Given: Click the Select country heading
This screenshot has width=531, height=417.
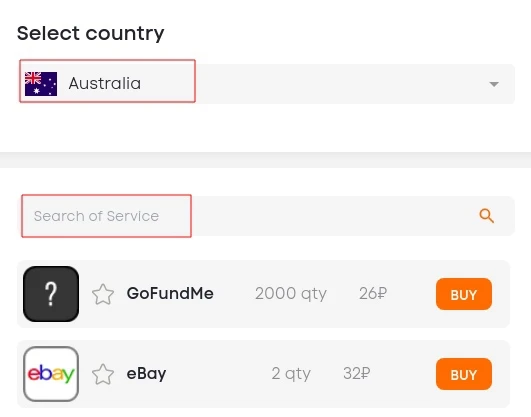Looking at the screenshot, I should pyautogui.click(x=90, y=34).
